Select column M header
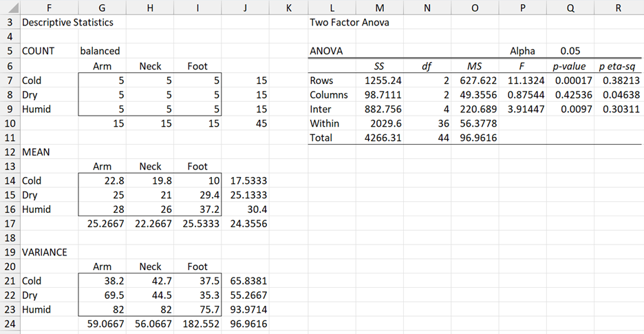Screen dimensions: 644x334 tap(380, 7)
